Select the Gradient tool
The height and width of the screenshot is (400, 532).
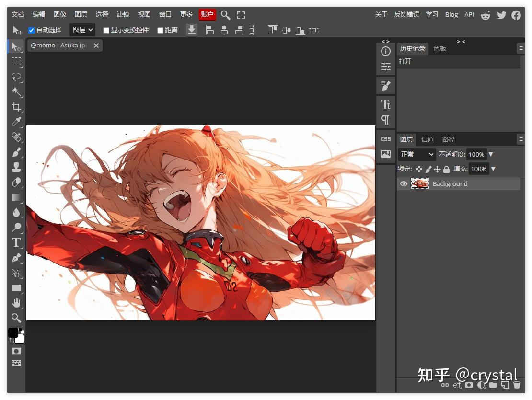coord(16,197)
